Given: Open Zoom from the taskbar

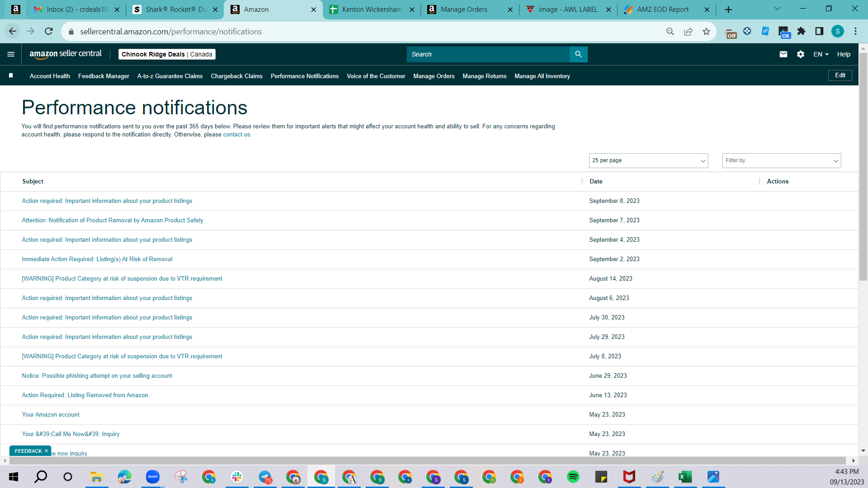Looking at the screenshot, I should (153, 477).
